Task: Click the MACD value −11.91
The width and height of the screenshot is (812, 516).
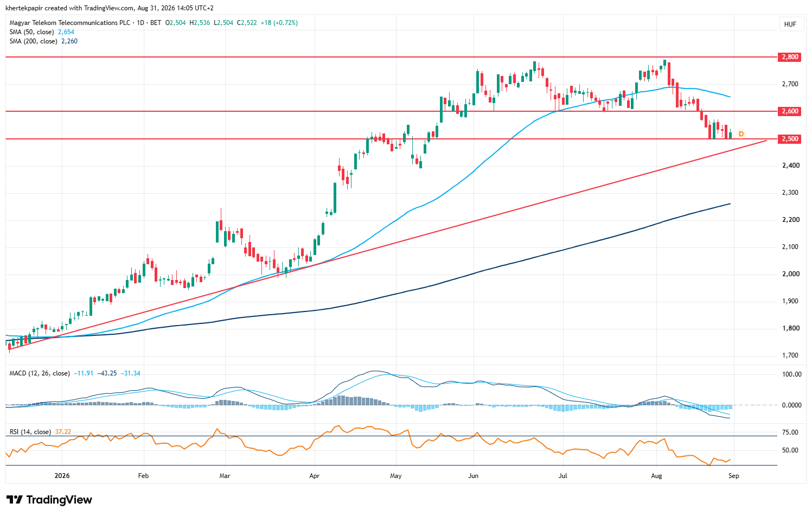Action: pyautogui.click(x=84, y=373)
